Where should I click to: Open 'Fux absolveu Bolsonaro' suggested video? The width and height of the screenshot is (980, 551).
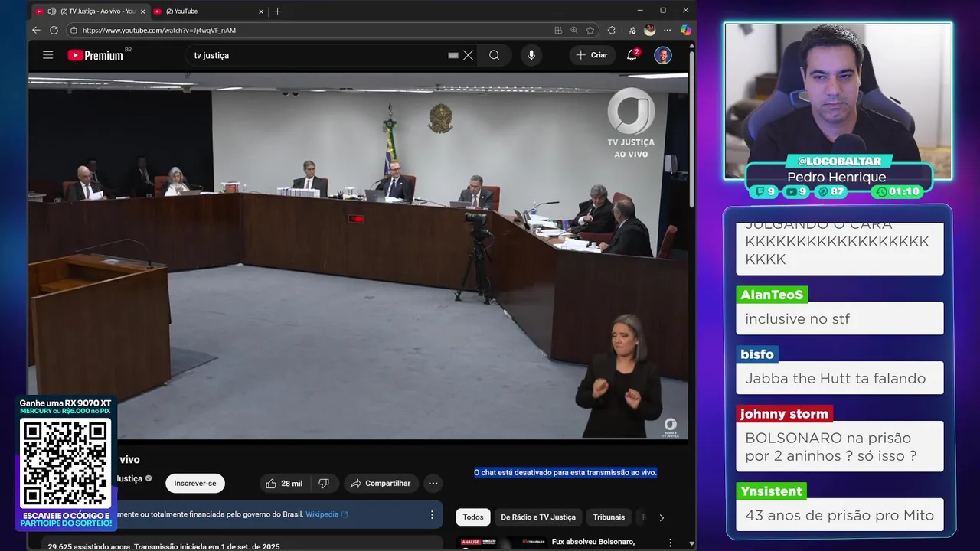coord(593,542)
